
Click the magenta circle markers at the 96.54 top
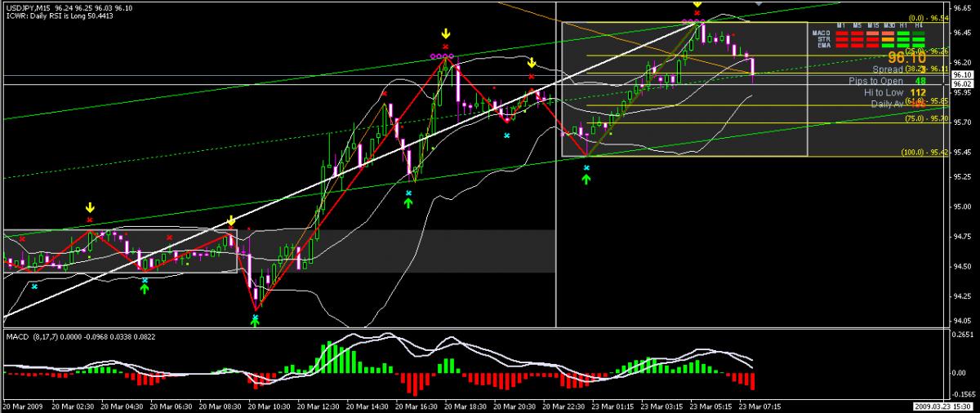point(693,20)
